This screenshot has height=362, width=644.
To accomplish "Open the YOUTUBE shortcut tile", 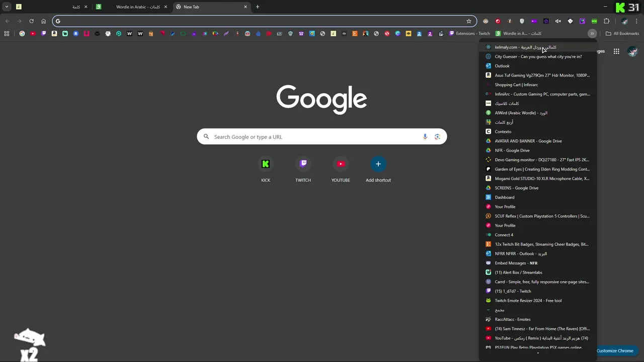I will [x=341, y=170].
